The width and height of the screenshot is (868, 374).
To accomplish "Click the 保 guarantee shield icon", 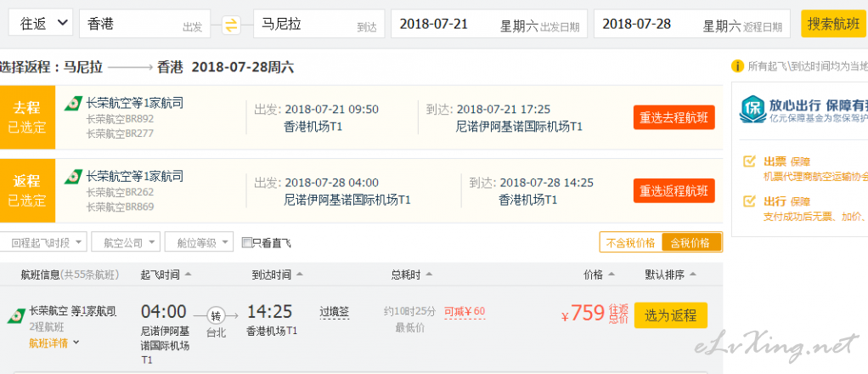I will click(752, 110).
